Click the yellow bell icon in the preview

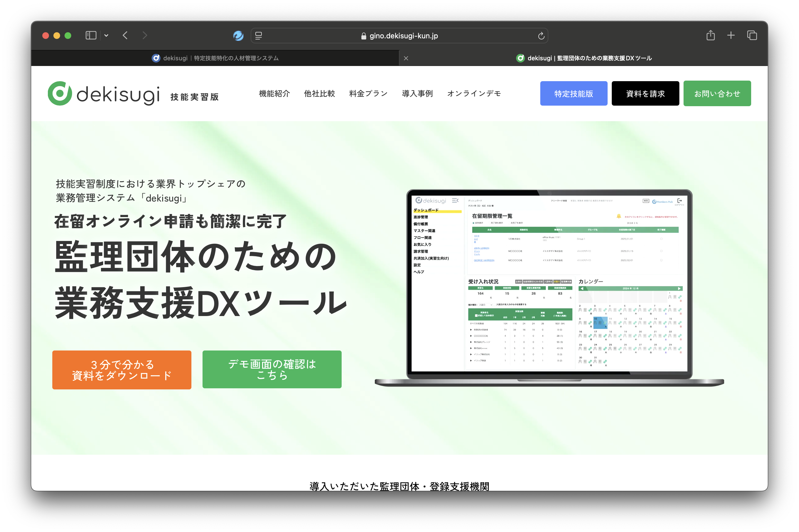pos(618,216)
